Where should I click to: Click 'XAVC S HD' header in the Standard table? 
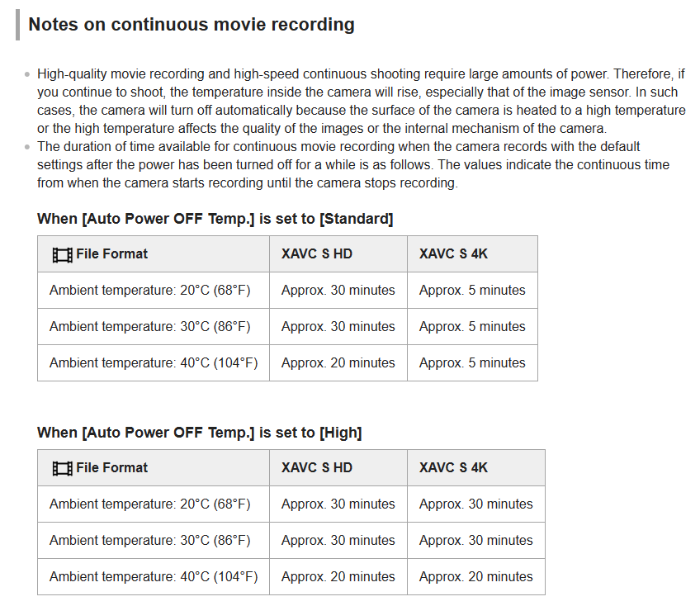click(317, 254)
